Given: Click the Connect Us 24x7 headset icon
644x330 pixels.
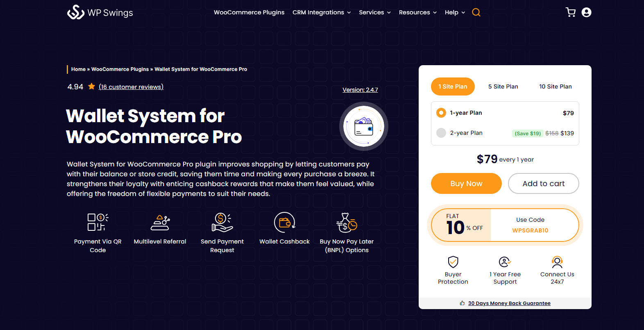Looking at the screenshot, I should (x=557, y=262).
